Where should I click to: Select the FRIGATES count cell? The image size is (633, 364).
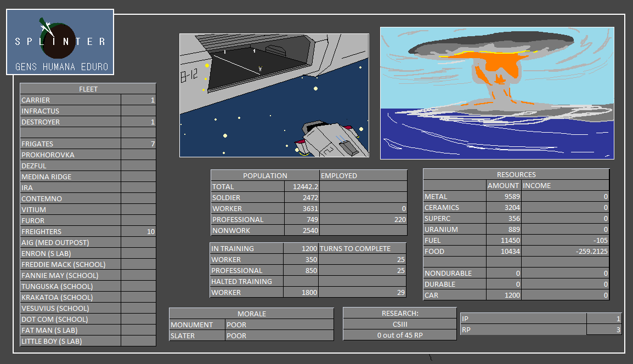pos(138,144)
